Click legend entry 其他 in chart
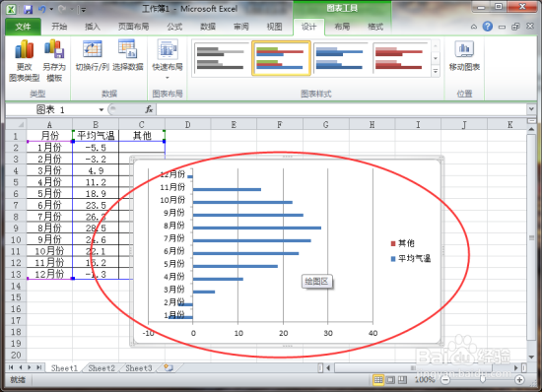Screen dimensions: 542x392 coord(403,243)
